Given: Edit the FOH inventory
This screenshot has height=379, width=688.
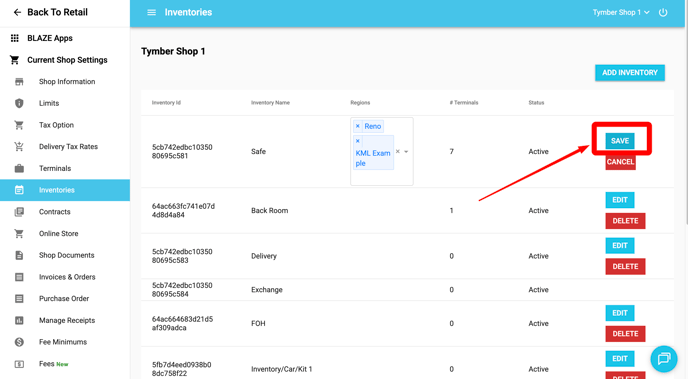Looking at the screenshot, I should (x=620, y=313).
